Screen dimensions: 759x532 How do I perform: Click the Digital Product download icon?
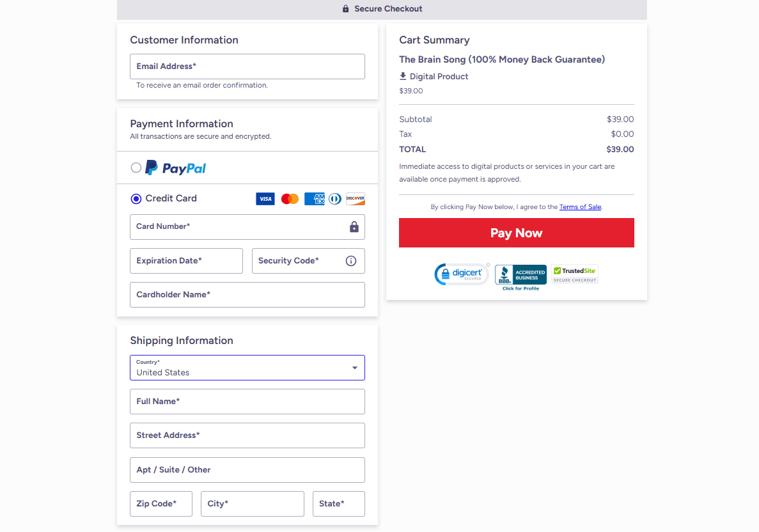[403, 76]
